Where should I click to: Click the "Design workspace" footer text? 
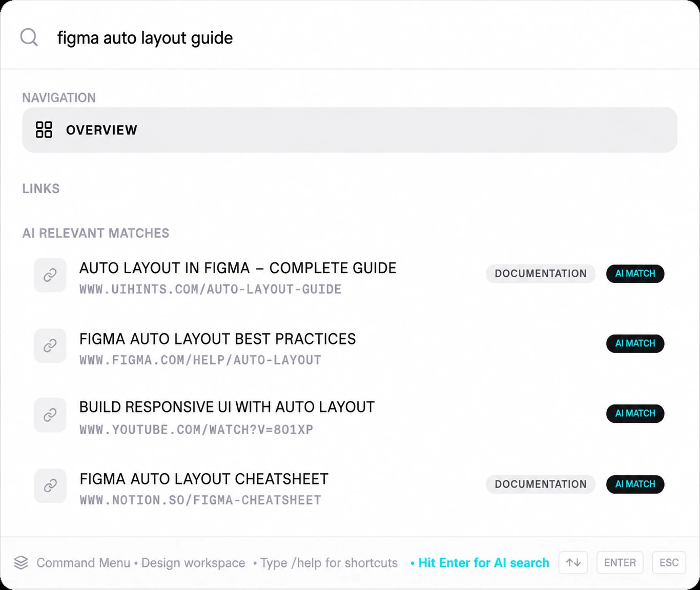193,563
